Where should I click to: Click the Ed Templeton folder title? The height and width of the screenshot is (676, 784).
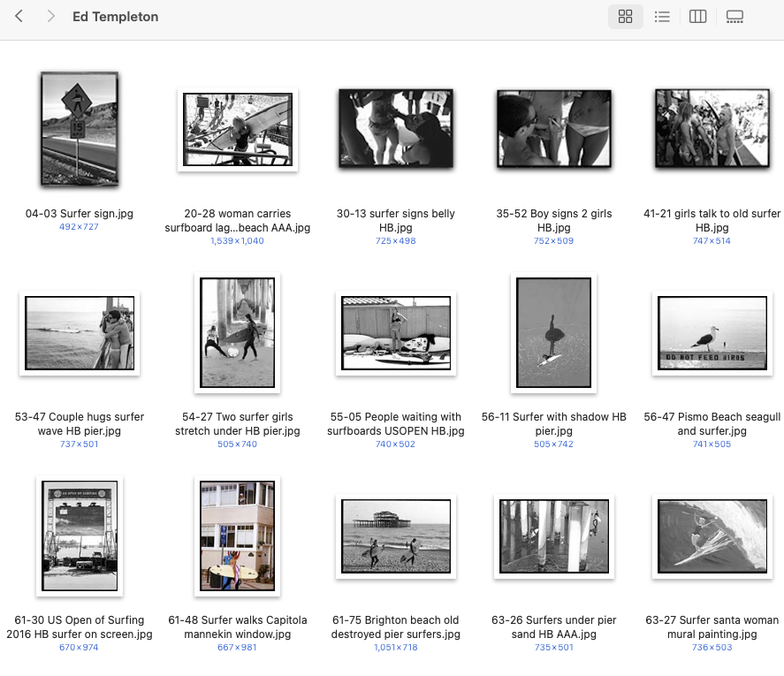point(115,17)
